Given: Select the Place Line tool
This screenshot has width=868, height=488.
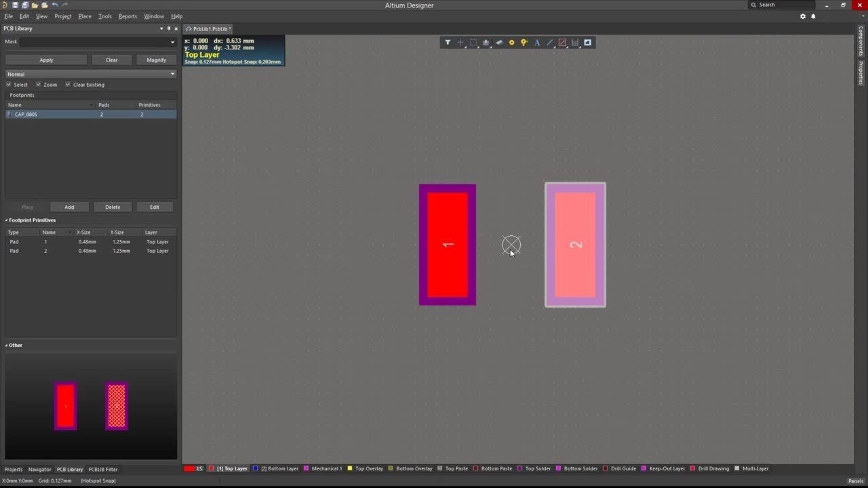Looking at the screenshot, I should [550, 42].
